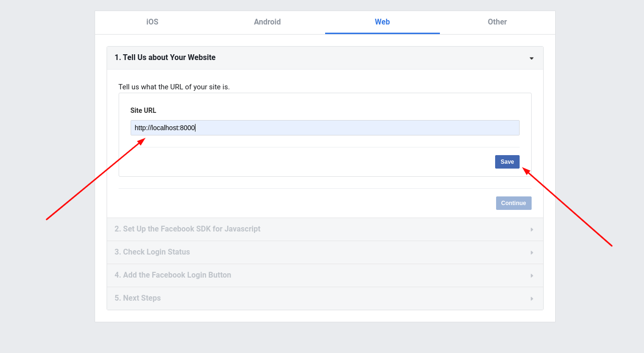Click the Continue button
The image size is (644, 353).
point(513,203)
